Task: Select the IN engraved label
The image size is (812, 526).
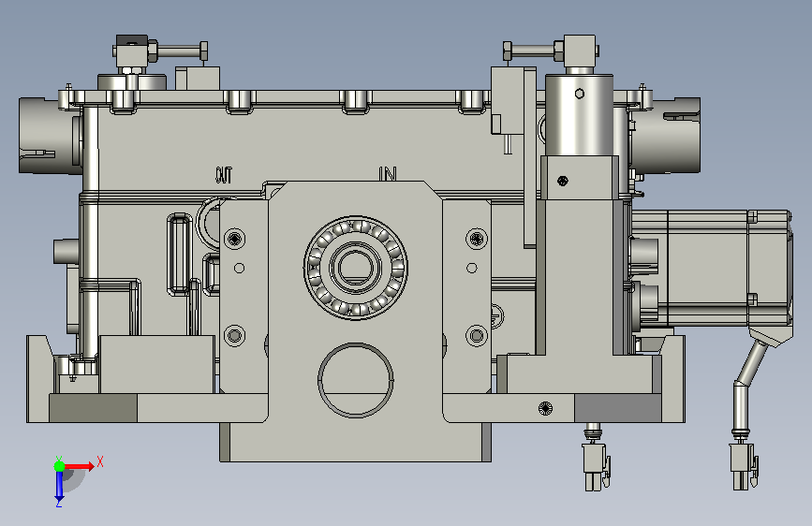Action: 388,174
